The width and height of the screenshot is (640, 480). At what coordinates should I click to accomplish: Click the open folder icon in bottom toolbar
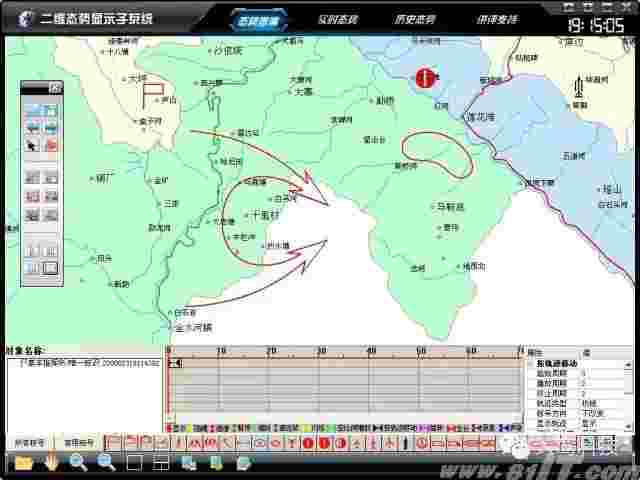[x=23, y=461]
